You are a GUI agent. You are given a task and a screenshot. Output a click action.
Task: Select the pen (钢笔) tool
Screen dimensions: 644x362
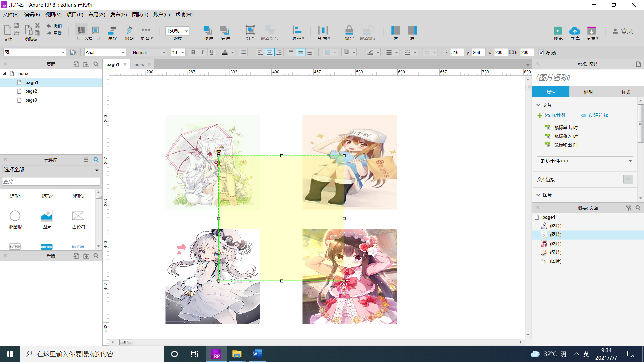point(129,33)
